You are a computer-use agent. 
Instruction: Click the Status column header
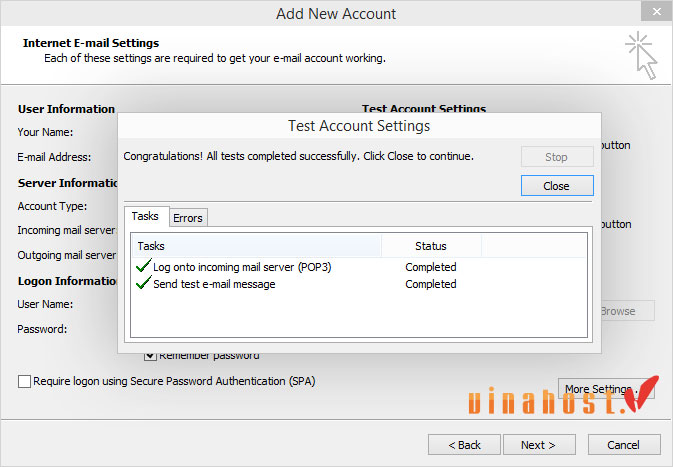tap(431, 246)
